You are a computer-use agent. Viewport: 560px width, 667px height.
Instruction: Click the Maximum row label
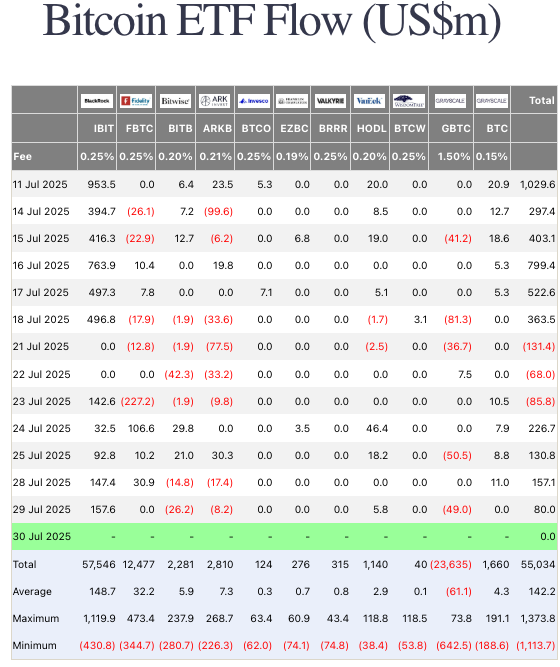click(x=36, y=619)
